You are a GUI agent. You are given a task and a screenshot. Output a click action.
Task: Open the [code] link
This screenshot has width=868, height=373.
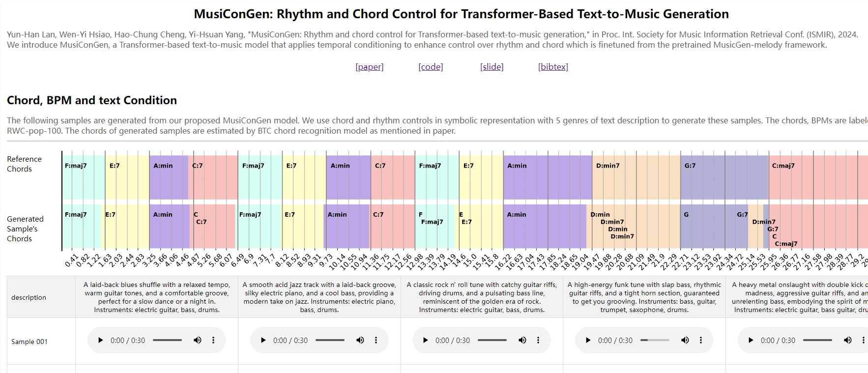431,67
